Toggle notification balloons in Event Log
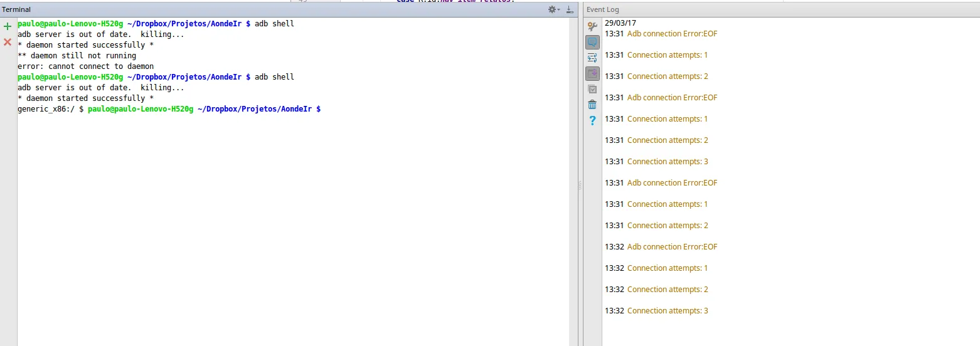The width and height of the screenshot is (980, 346). (x=592, y=42)
